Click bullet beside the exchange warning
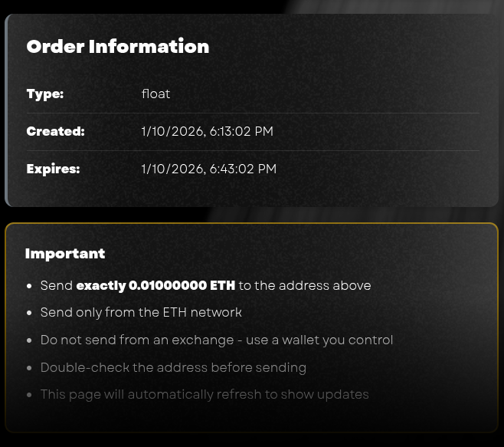Screen dimensions: 504x447 30,340
